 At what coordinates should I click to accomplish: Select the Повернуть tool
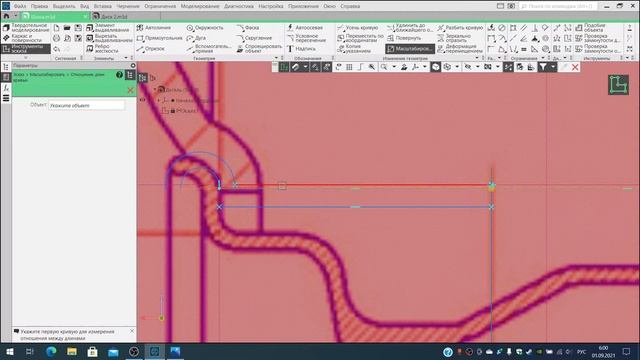coord(404,38)
